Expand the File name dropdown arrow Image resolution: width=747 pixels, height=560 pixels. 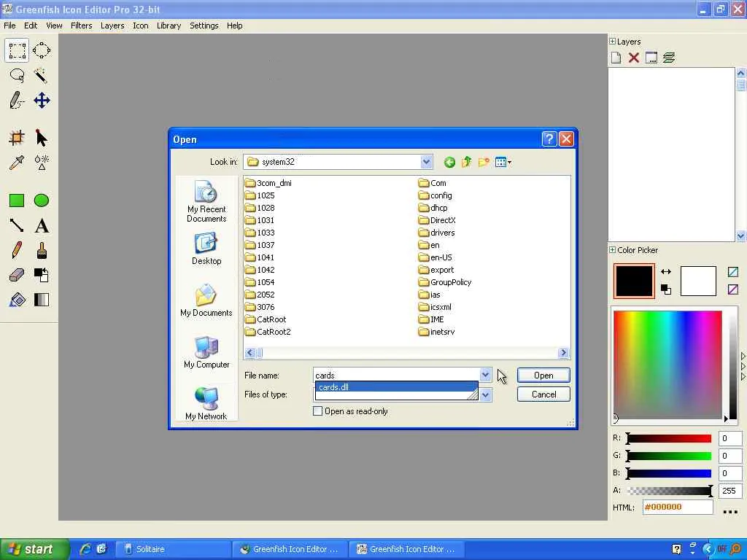485,375
